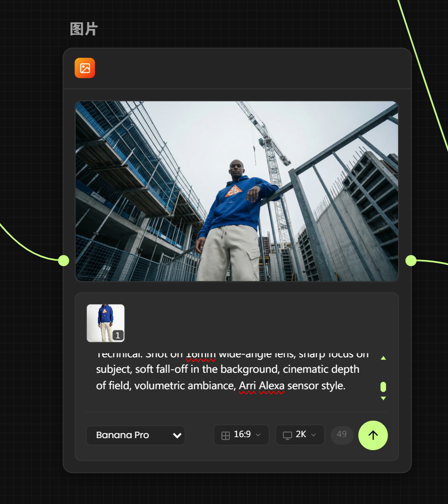Viewport: 448px width, 504px height.
Task: Click the prompt scroll-down arrow
Action: [x=383, y=398]
